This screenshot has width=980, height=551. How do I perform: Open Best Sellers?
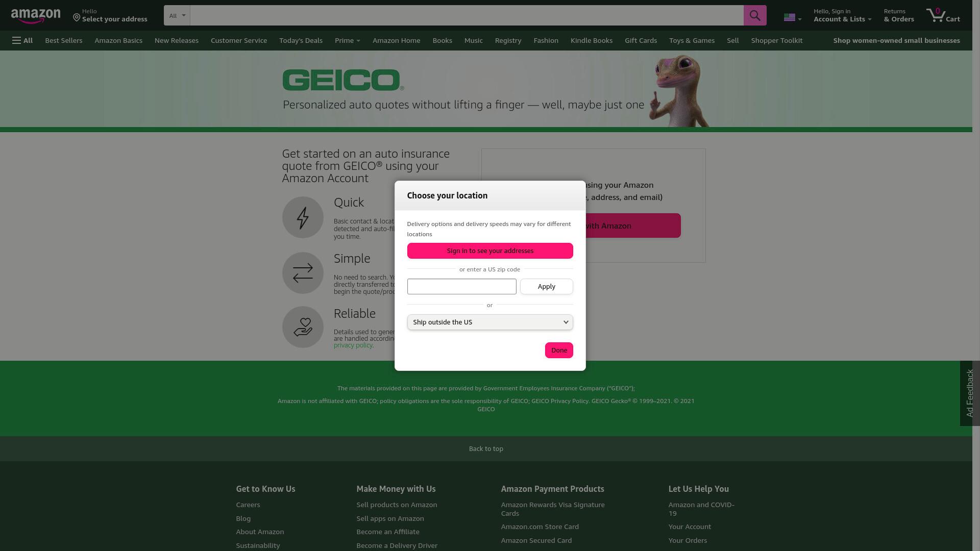click(x=64, y=40)
